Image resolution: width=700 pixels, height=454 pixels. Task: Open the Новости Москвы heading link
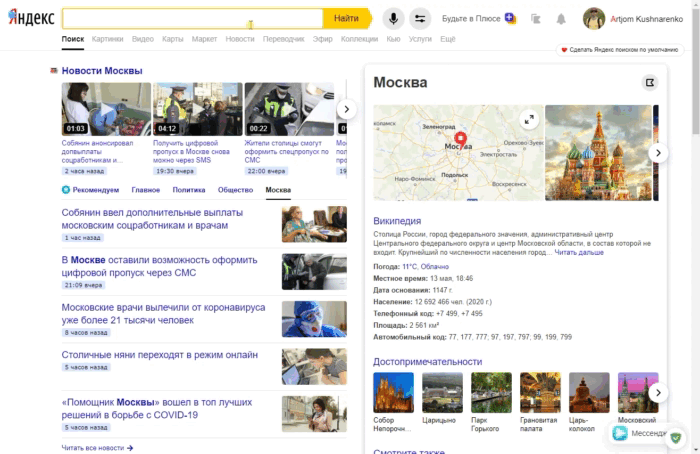(x=102, y=71)
